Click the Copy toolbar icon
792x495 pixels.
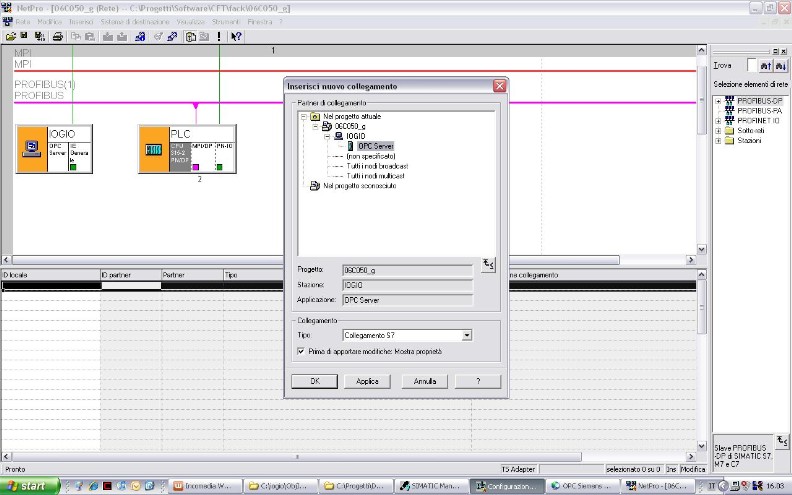[x=76, y=36]
